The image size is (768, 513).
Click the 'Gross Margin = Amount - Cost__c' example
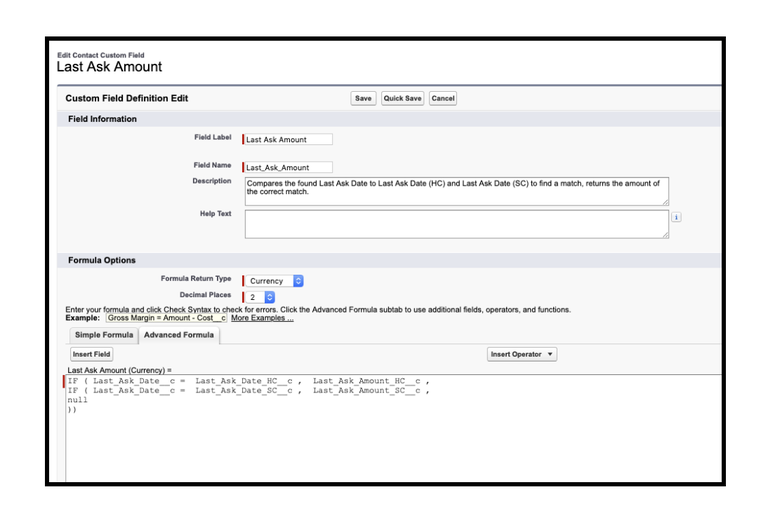point(166,318)
